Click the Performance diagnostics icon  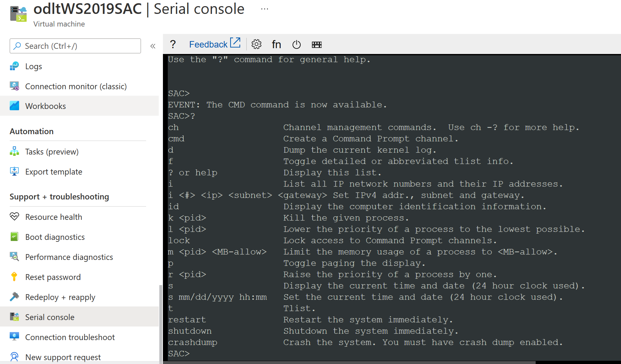[14, 257]
